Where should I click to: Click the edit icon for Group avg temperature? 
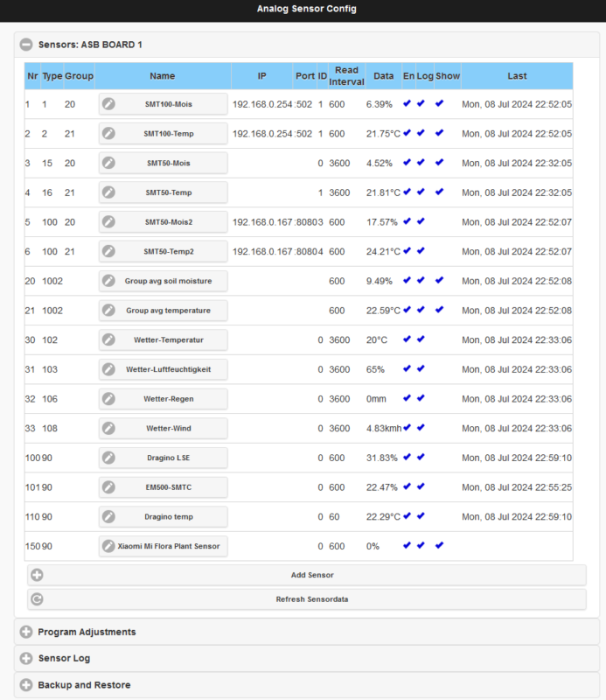point(108,311)
